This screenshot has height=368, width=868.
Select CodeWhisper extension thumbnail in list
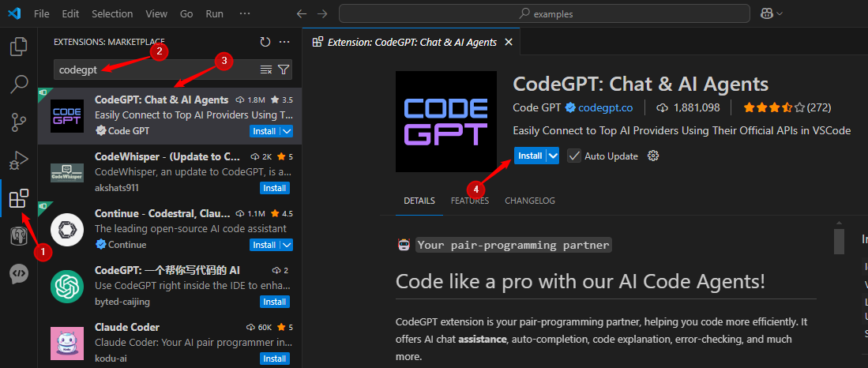(x=67, y=172)
